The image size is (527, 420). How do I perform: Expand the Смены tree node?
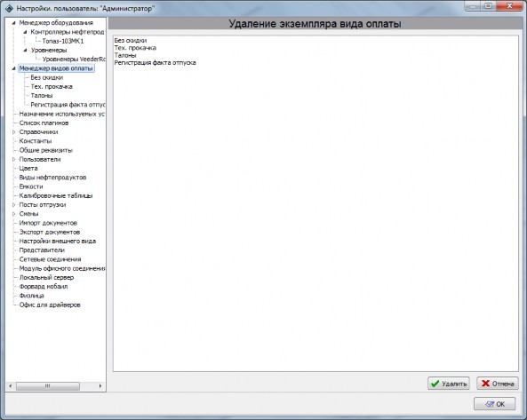click(14, 213)
